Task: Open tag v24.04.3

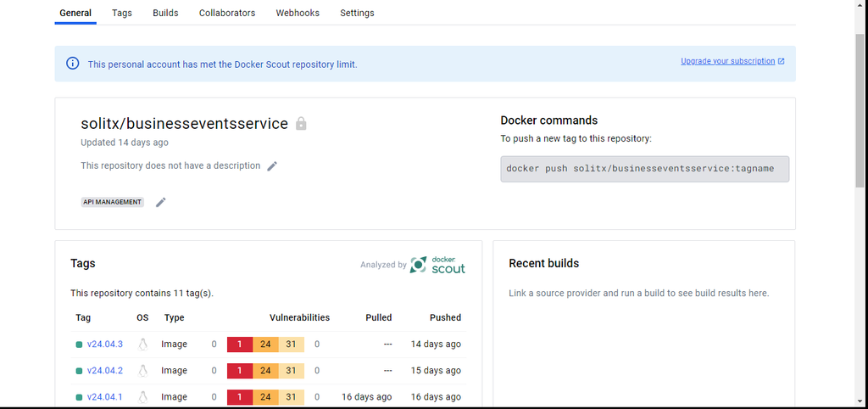Action: [104, 345]
